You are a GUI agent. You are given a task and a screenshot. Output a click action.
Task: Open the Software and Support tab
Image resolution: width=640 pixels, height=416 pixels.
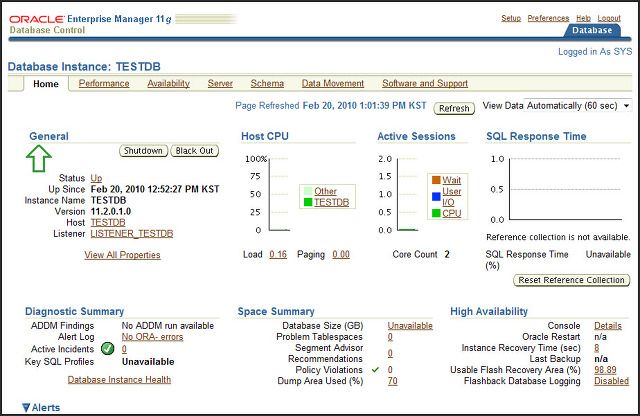tap(425, 83)
